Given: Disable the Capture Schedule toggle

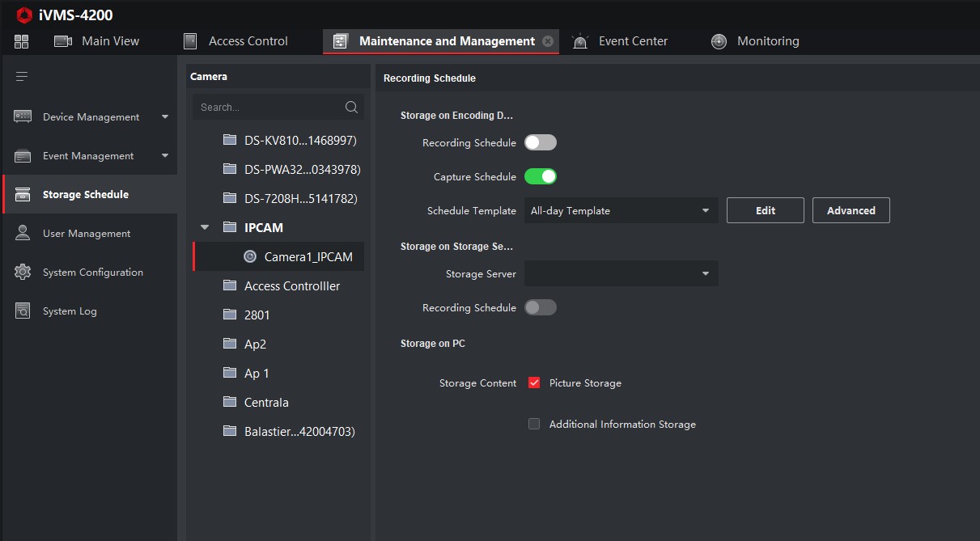Looking at the screenshot, I should click(540, 177).
